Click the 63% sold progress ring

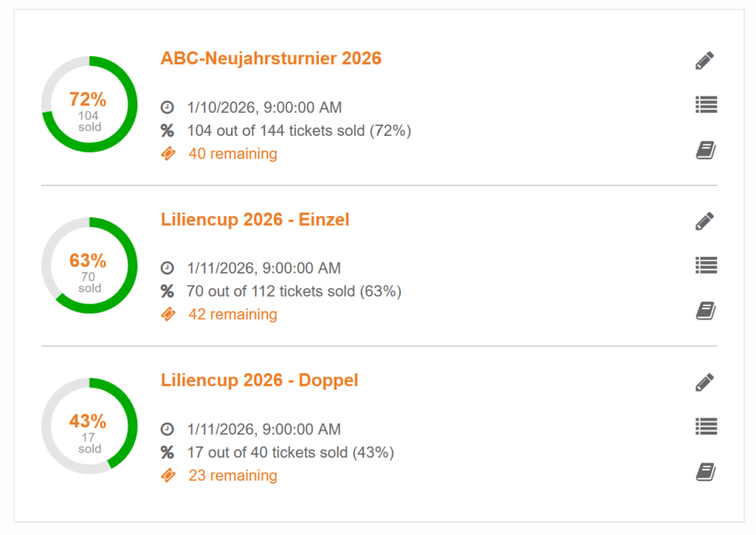[89, 265]
